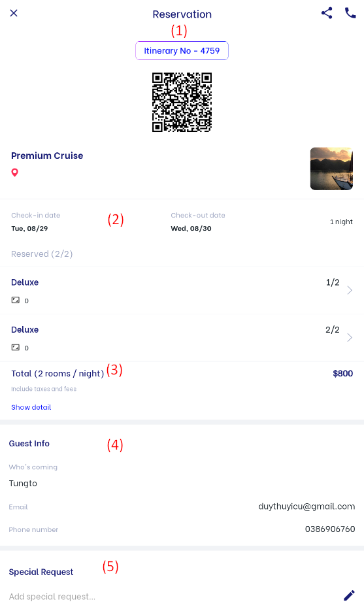364x613 pixels.
Task: Expand the Deluxe 1/2 room chevron
Action: (350, 290)
